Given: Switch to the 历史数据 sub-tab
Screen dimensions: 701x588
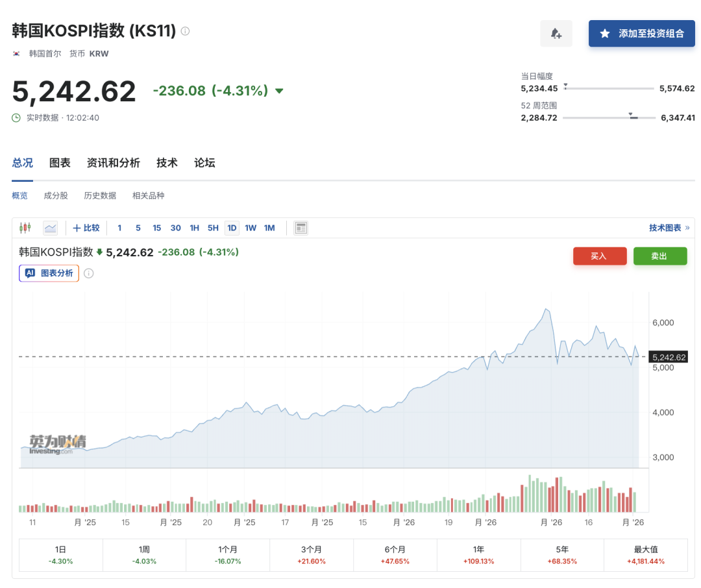Looking at the screenshot, I should (100, 195).
